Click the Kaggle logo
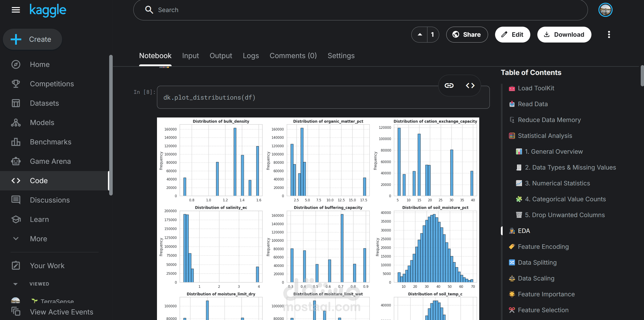This screenshot has width=644, height=320. point(48,10)
